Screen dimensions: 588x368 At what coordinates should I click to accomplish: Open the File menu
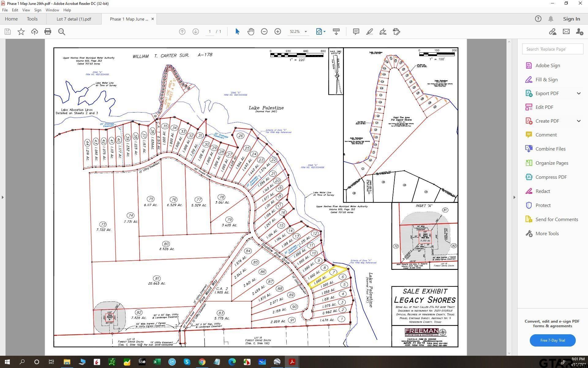click(5, 10)
